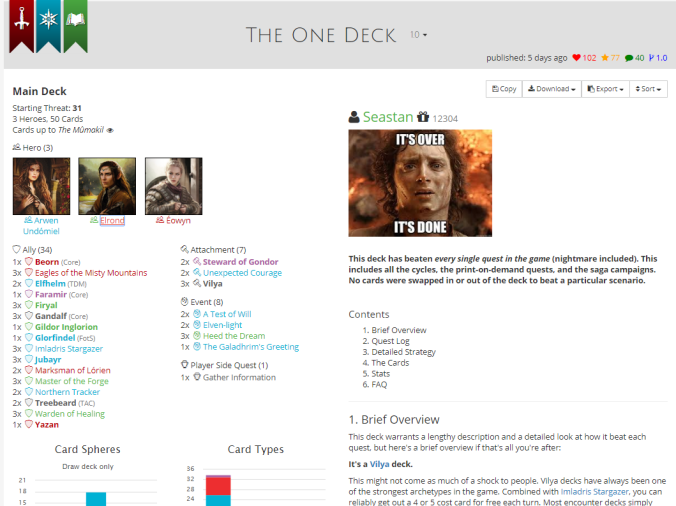Open the Elven-light event card link

click(222, 325)
